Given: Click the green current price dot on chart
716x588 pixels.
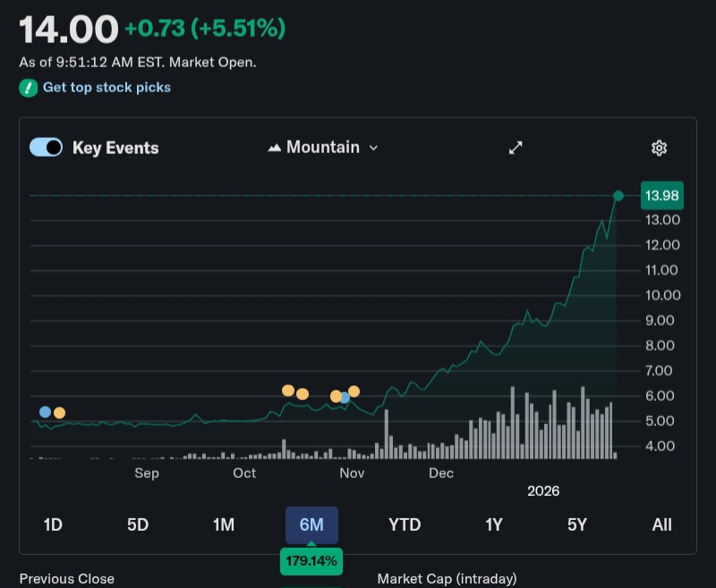Looking at the screenshot, I should point(618,196).
